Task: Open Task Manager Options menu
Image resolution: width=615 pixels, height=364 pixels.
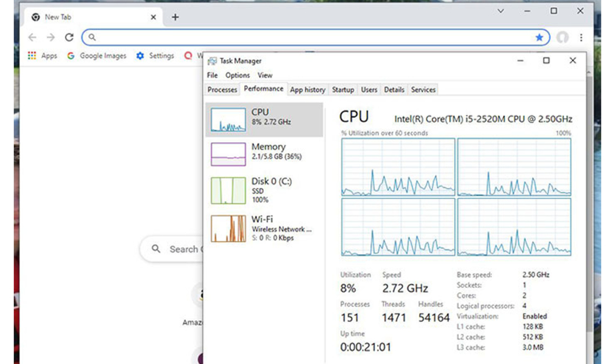Action: 237,75
